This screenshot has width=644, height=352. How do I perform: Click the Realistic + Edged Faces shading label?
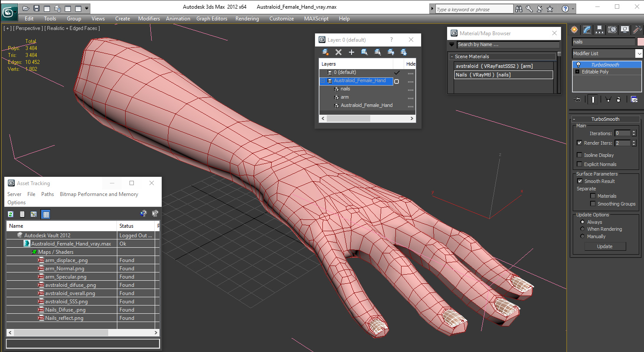[72, 28]
